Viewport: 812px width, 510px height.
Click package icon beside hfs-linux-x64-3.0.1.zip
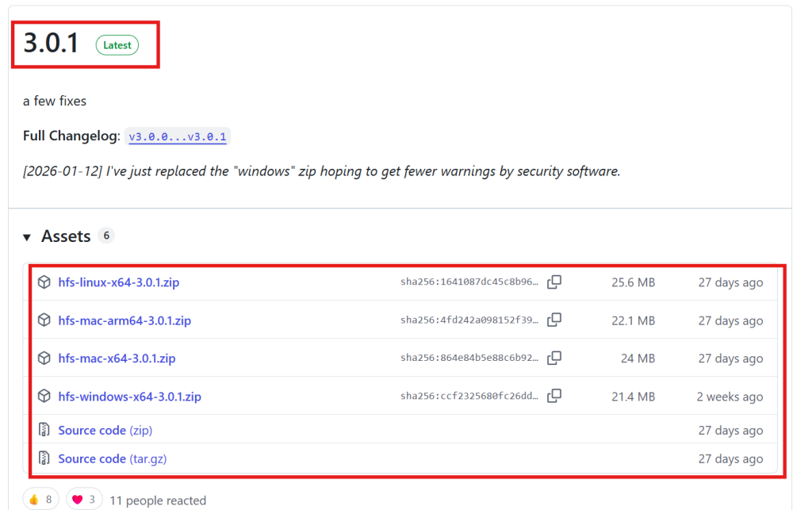(x=44, y=282)
